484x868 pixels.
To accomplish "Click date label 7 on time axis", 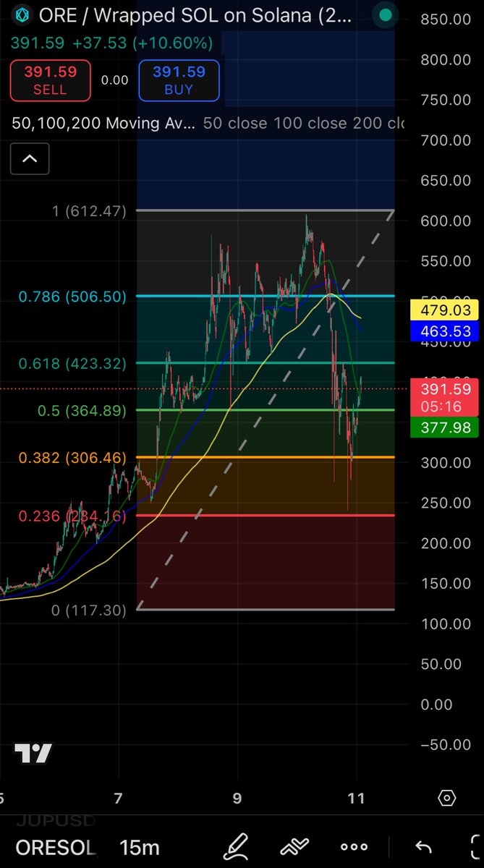I will point(118,799).
